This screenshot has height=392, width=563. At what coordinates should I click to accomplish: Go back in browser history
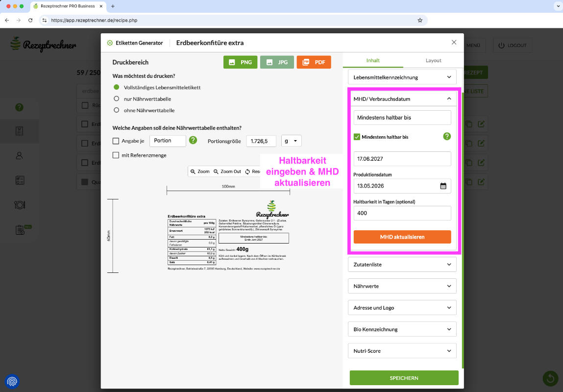point(7,21)
